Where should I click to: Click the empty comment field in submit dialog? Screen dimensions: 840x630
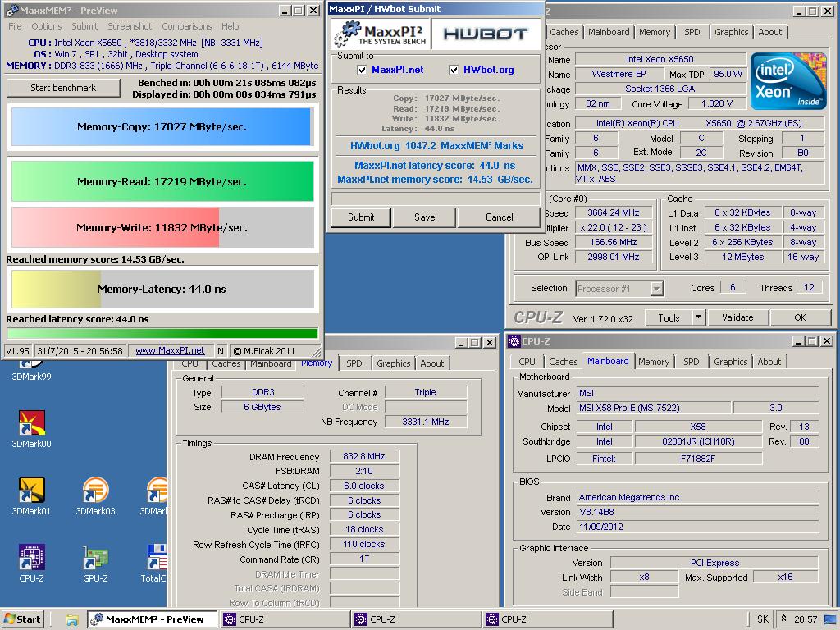(x=435, y=199)
